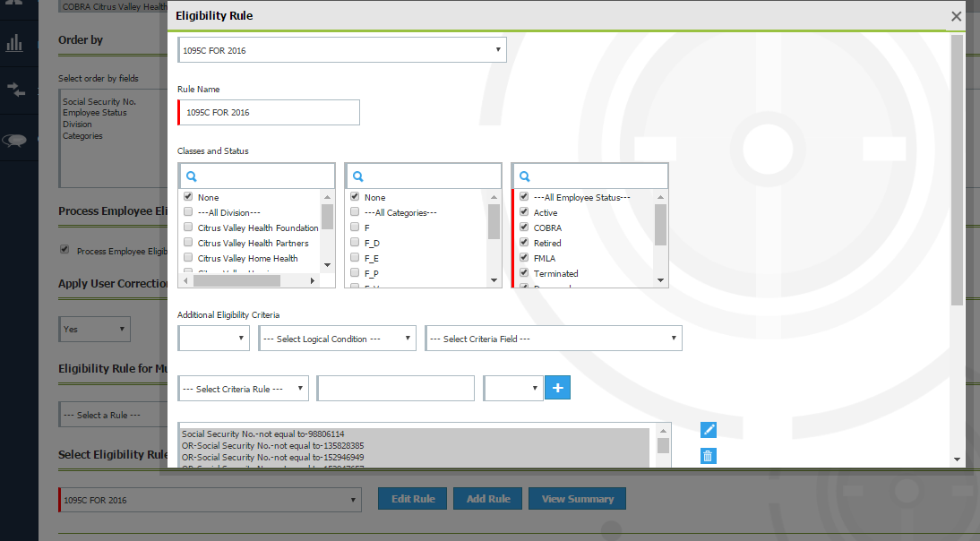The height and width of the screenshot is (541, 980).
Task: Click the bar chart sidebar icon
Action: pyautogui.click(x=14, y=43)
